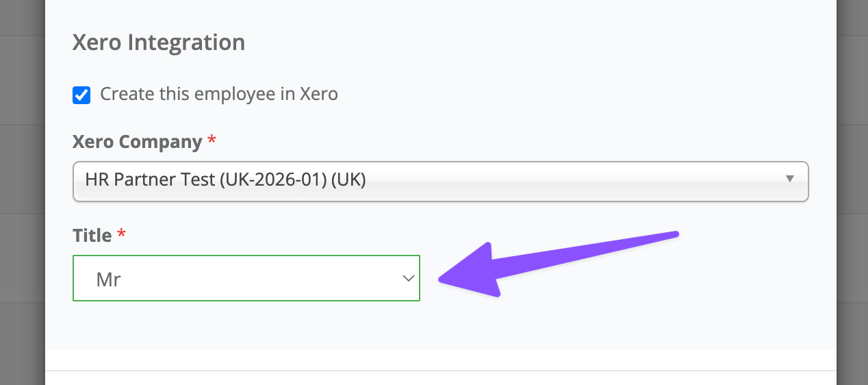The height and width of the screenshot is (385, 868).
Task: Click the "Create this employee in Xero" label text
Action: (x=219, y=94)
